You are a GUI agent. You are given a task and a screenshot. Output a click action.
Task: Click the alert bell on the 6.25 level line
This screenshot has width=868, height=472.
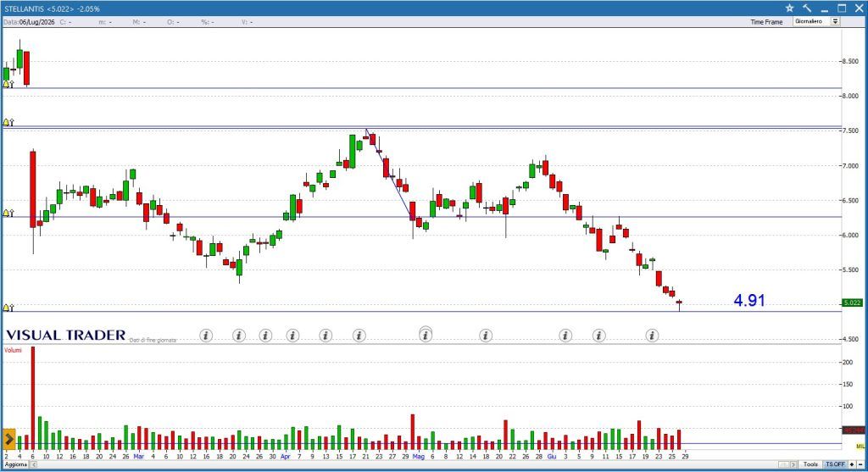(x=8, y=213)
